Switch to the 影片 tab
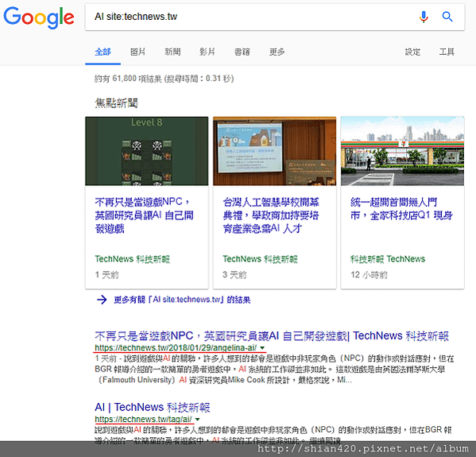 pyautogui.click(x=207, y=52)
